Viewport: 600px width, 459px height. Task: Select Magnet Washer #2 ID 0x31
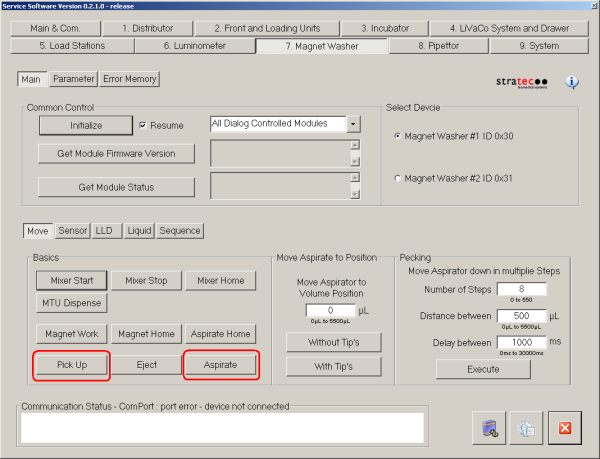tap(399, 178)
